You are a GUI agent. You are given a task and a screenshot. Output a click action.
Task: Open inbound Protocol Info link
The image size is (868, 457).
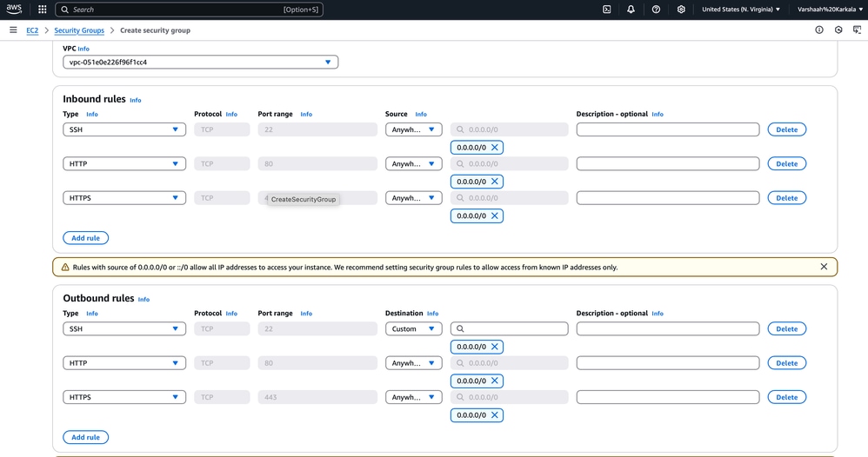231,114
